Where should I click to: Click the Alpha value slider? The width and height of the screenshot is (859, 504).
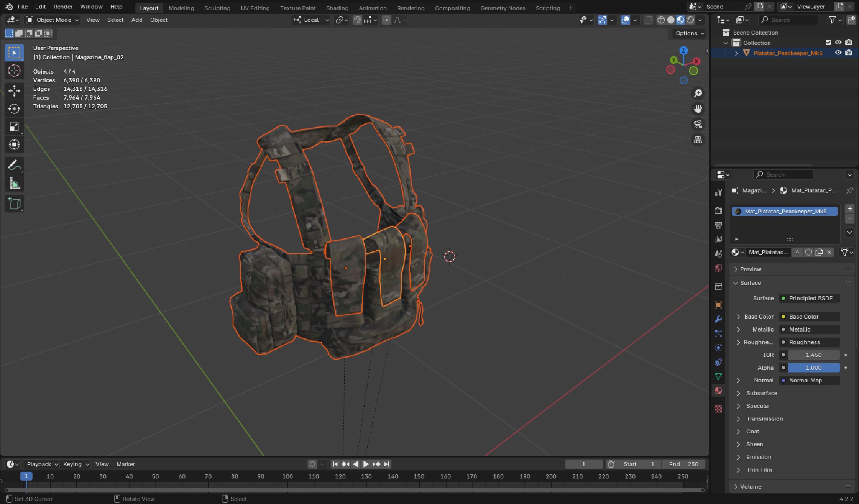[x=813, y=368]
